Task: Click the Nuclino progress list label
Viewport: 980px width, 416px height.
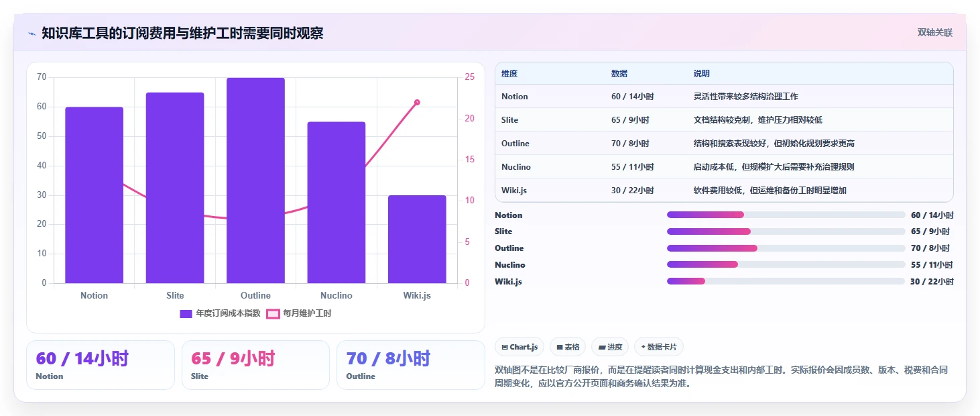Action: [510, 265]
